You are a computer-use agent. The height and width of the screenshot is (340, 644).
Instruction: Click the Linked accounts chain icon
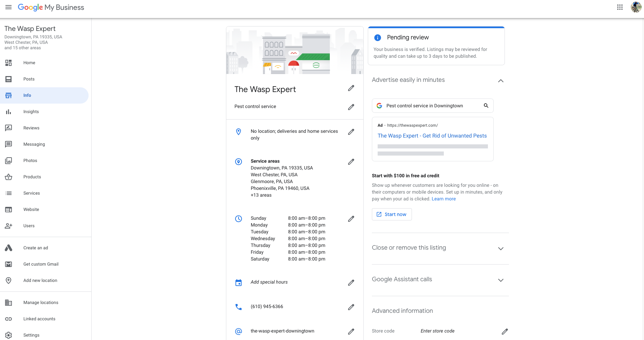[8, 319]
